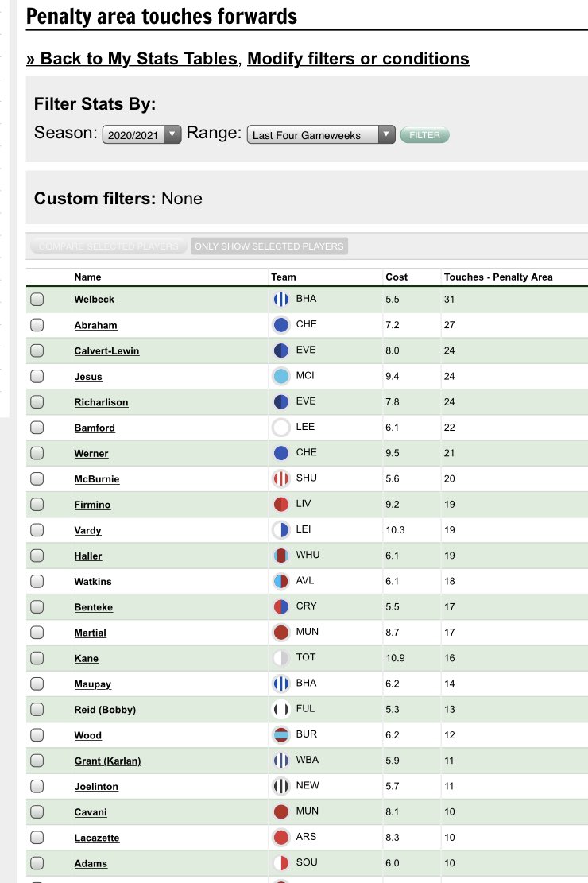Viewport: 588px width, 883px height.
Task: Open the Season 2020/2021 dropdown
Action: 141,134
